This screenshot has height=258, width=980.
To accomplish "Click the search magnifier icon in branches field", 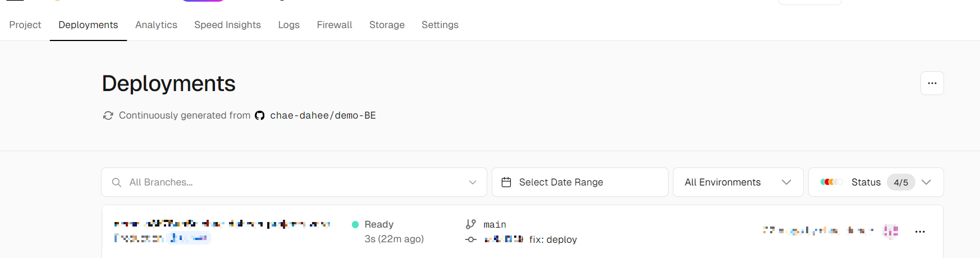I will tap(117, 183).
